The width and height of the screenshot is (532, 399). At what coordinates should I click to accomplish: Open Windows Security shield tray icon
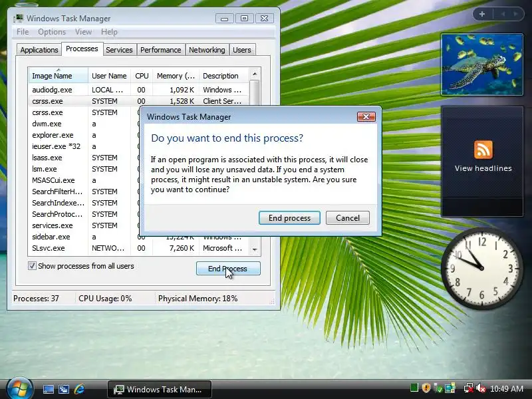coord(426,388)
